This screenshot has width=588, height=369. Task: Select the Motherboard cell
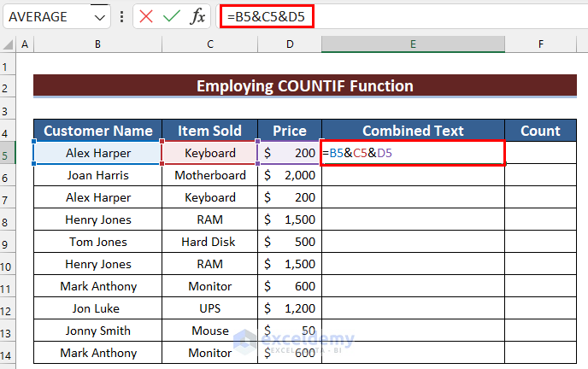(x=209, y=175)
